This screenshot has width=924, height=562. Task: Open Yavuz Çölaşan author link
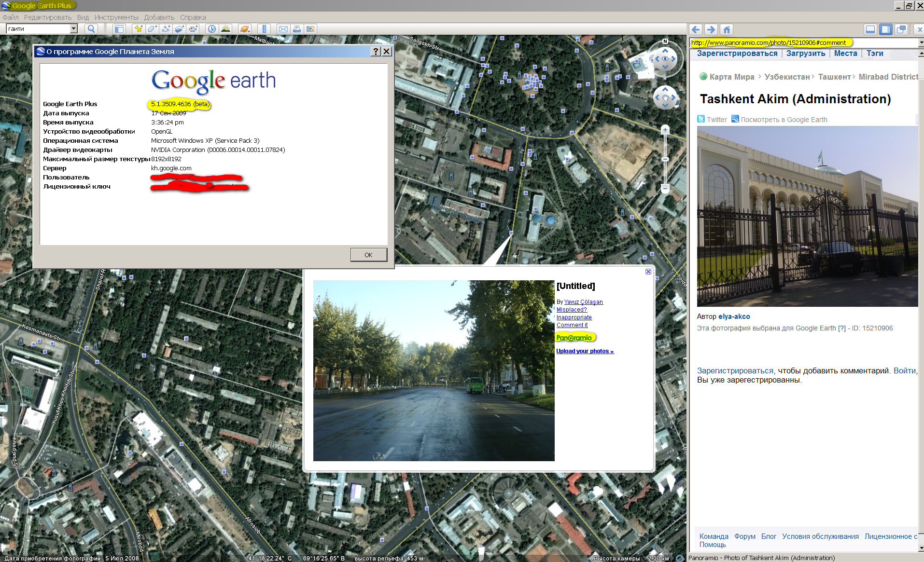584,302
